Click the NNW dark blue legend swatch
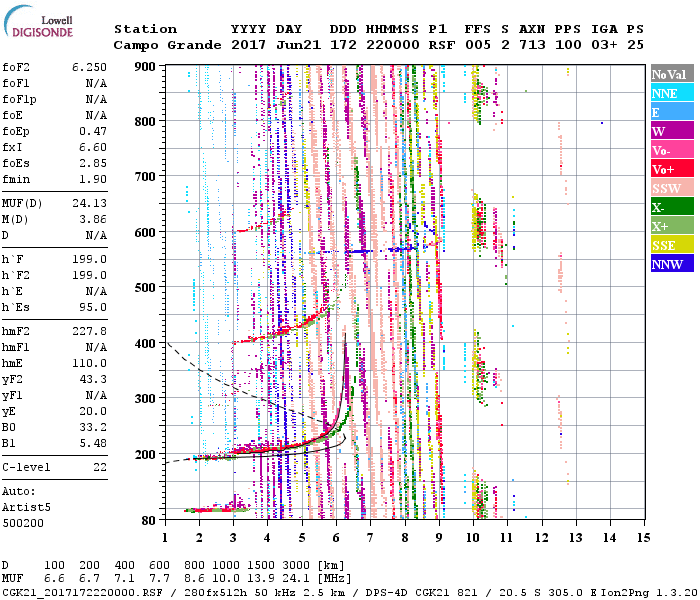The width and height of the screenshot is (700, 600). tap(671, 264)
